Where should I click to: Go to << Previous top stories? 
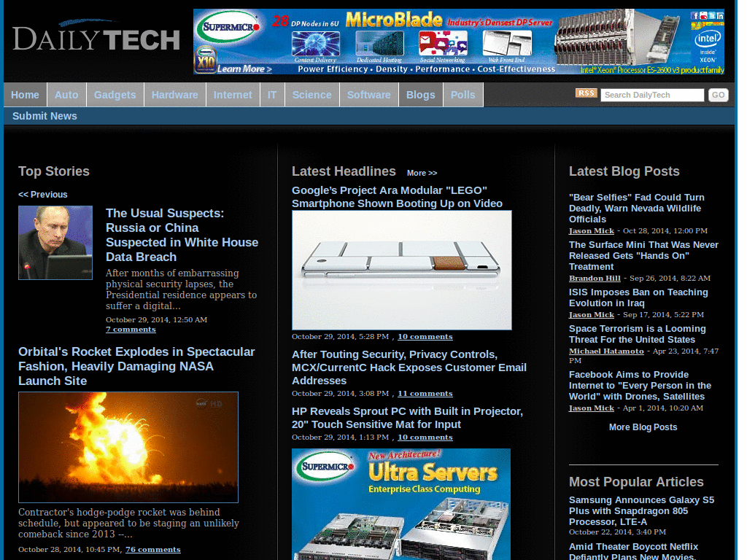[x=43, y=194]
